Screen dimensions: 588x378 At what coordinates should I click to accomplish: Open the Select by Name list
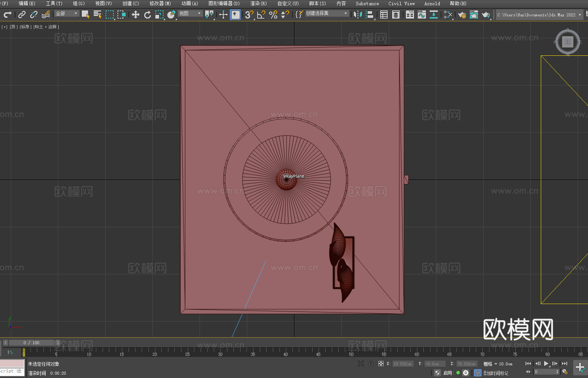point(97,14)
